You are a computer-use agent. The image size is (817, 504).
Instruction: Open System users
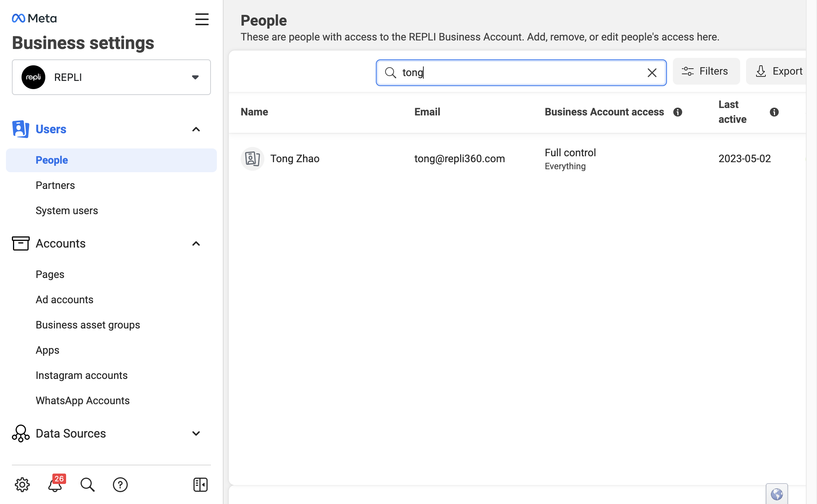click(67, 210)
